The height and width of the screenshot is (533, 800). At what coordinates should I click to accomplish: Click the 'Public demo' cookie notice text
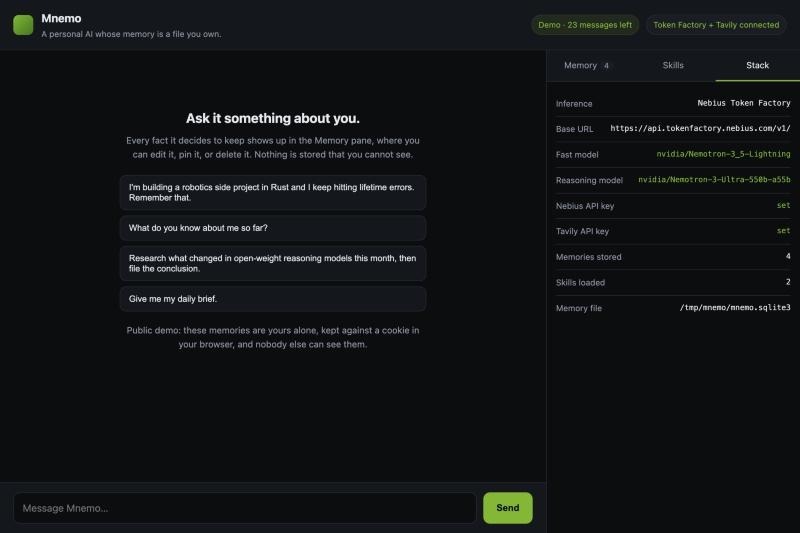coord(273,337)
